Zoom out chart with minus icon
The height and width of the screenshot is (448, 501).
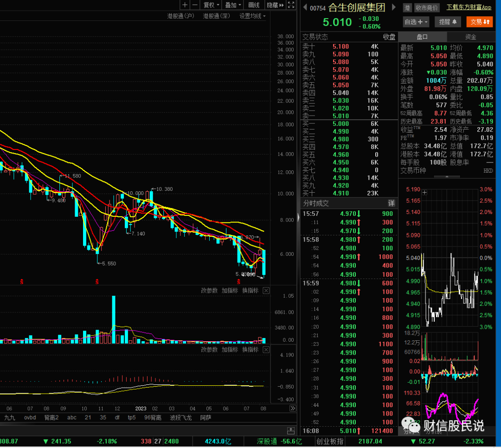[195, 5]
